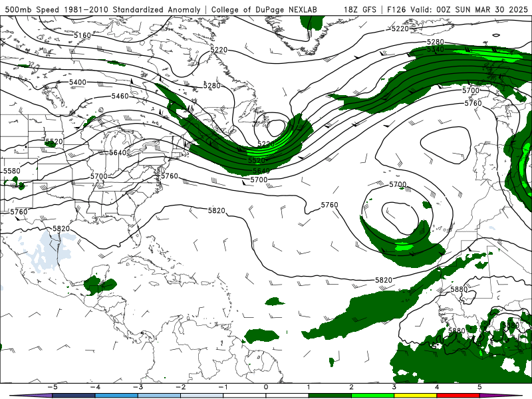Click the dark green 1 to 2 colorbar segment
The width and height of the screenshot is (532, 399).
330,396
